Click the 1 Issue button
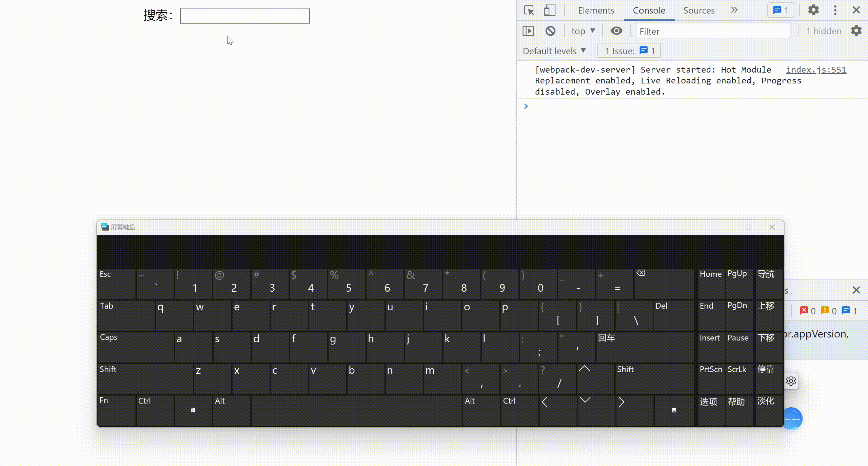 point(629,51)
